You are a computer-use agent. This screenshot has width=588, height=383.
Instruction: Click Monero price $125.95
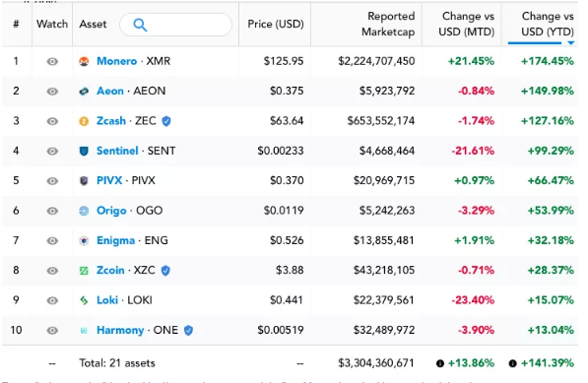point(284,61)
